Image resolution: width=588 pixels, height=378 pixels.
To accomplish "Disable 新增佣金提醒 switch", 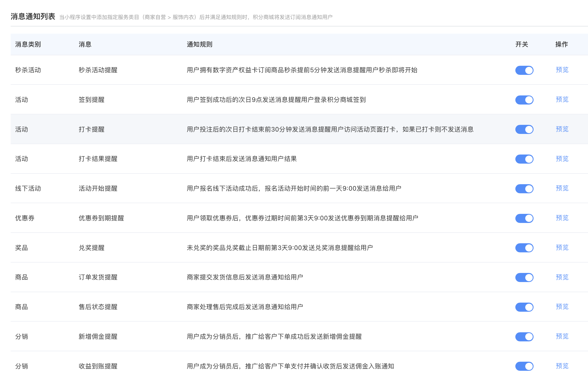I will (x=524, y=337).
